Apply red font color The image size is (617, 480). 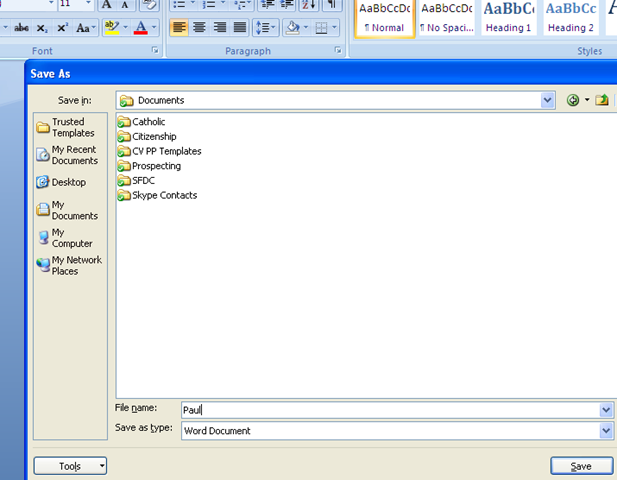(141, 28)
